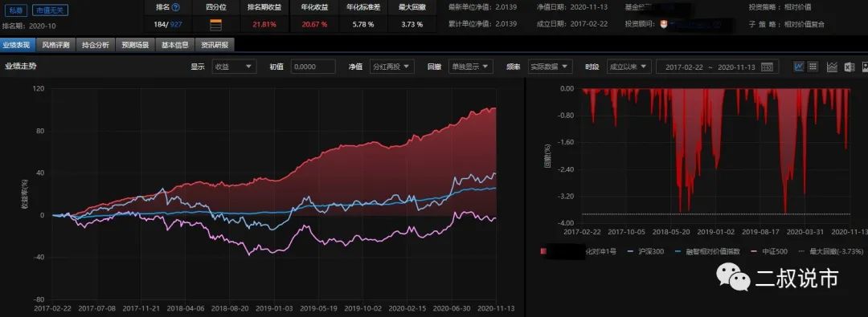
Task: Click the quartile bar icon
Action: coord(216,24)
